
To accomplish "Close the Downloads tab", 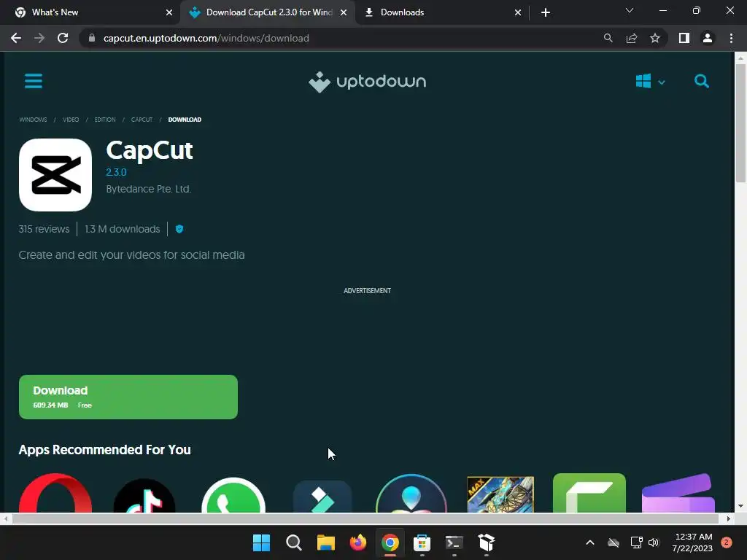I will [x=518, y=13].
